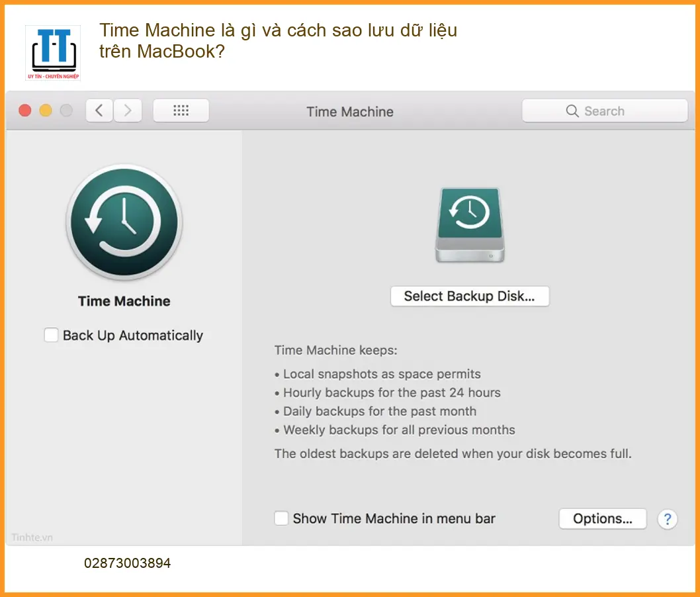The width and height of the screenshot is (700, 597).
Task: Click 'The oldest backups are deleted' sentence
Action: click(x=453, y=453)
